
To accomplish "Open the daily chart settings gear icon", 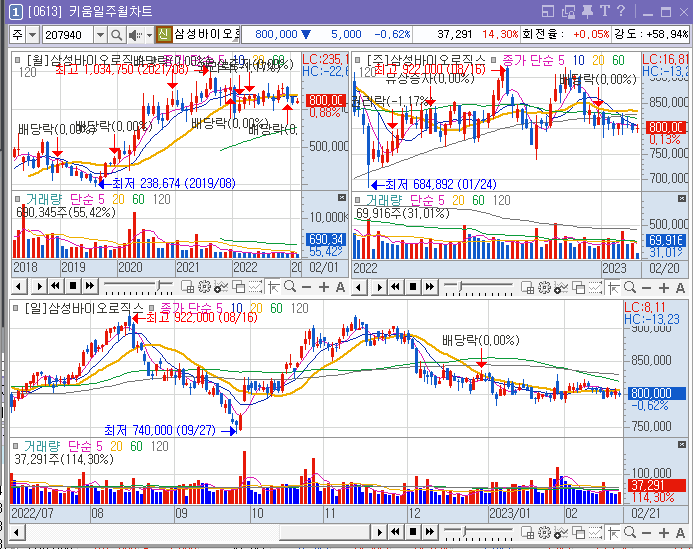I will (544, 533).
